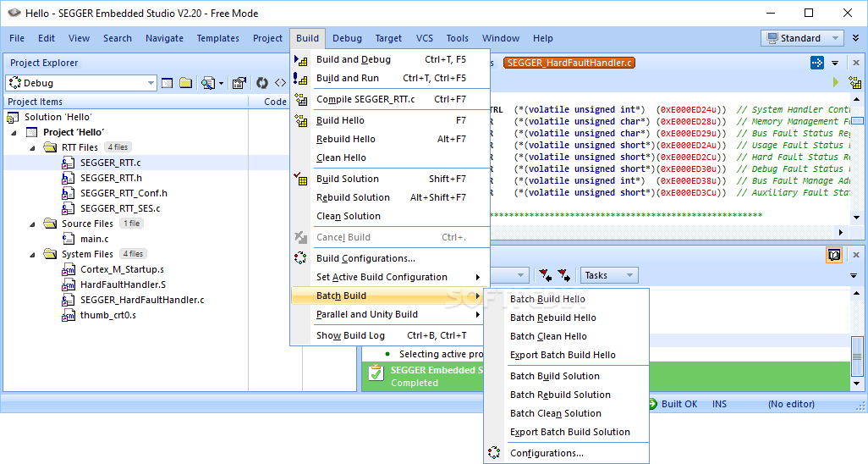Click the second red arrow filter icon in output panel
Viewport: 868px width, 464px height.
tap(564, 275)
